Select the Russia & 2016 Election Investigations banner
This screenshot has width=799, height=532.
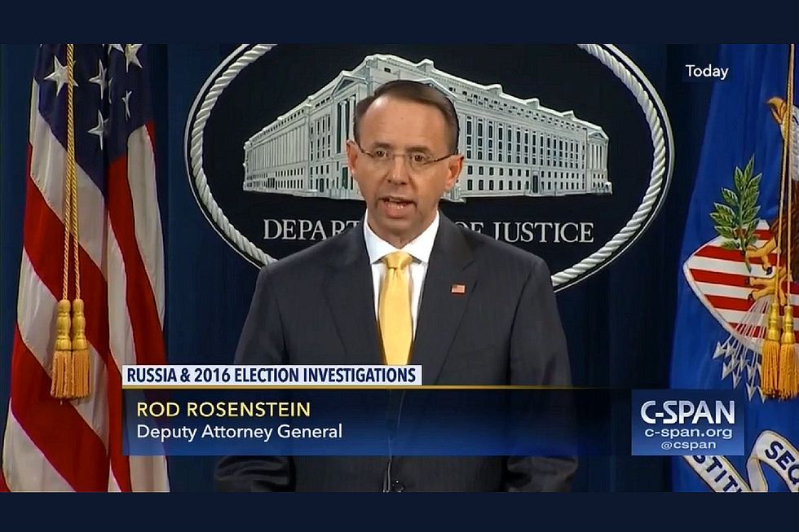[x=271, y=376]
